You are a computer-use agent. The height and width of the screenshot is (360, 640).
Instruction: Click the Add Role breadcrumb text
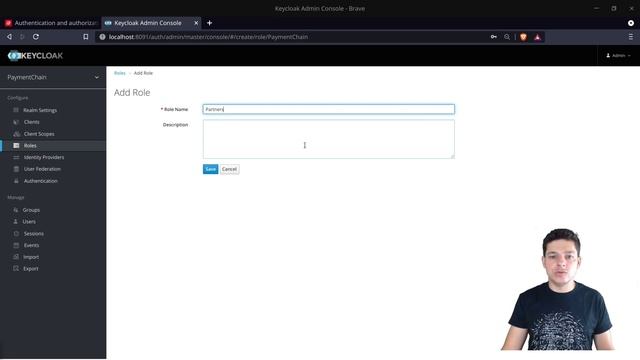pos(143,73)
